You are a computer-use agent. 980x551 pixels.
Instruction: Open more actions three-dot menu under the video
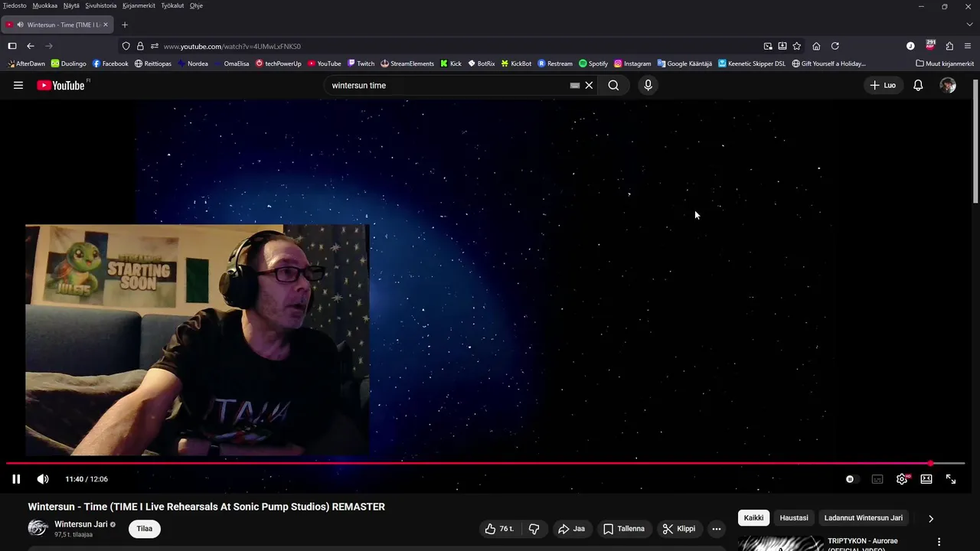tap(717, 529)
